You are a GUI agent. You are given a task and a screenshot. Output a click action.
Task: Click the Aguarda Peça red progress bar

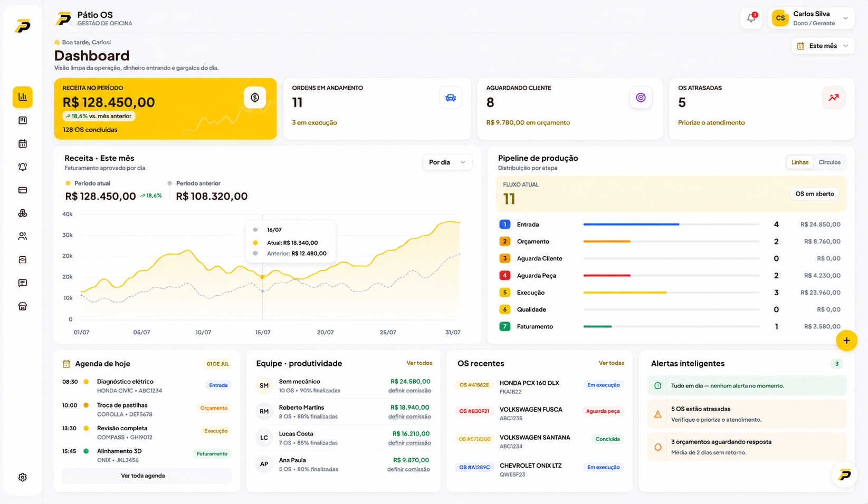click(x=607, y=276)
